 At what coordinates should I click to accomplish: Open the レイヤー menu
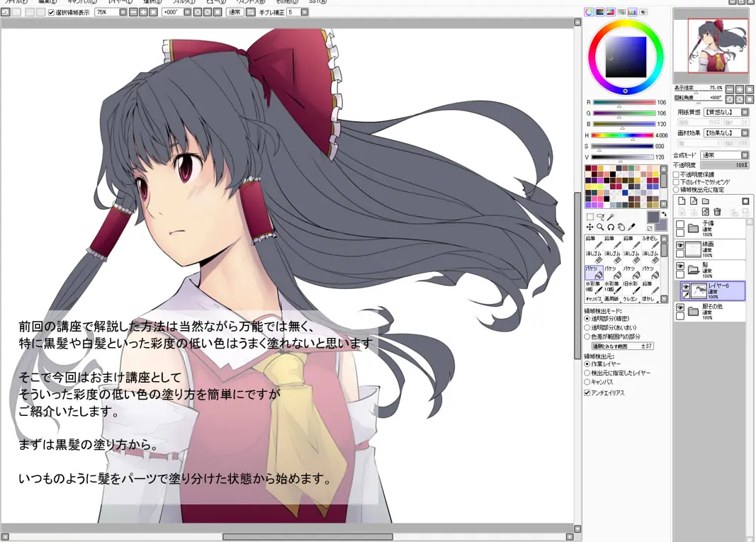(x=120, y=2)
